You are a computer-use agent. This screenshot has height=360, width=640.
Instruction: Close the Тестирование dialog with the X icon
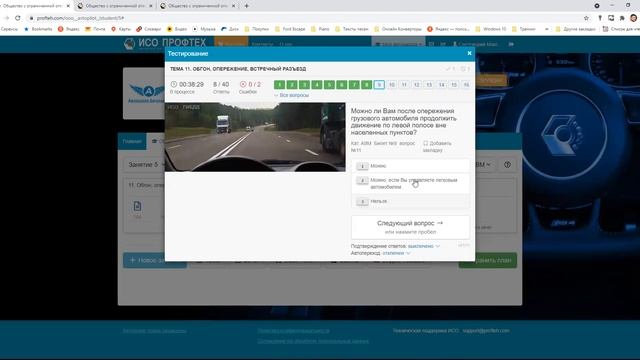click(x=469, y=53)
